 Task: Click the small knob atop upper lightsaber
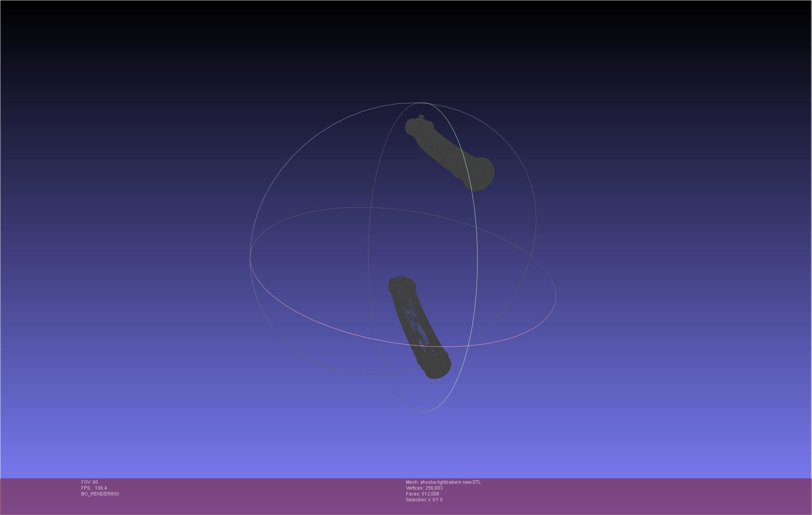421,116
